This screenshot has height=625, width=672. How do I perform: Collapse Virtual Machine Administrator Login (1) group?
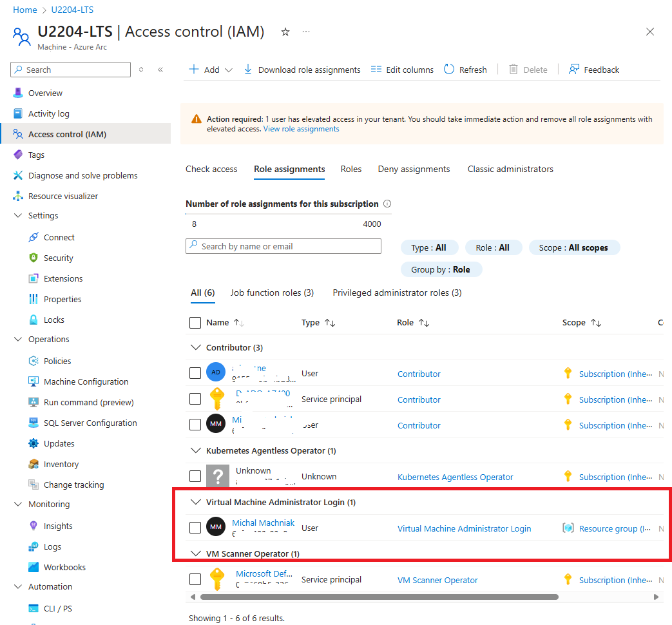[195, 502]
